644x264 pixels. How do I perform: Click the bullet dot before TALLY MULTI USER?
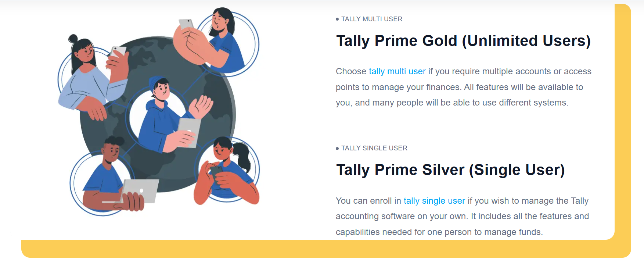[337, 19]
